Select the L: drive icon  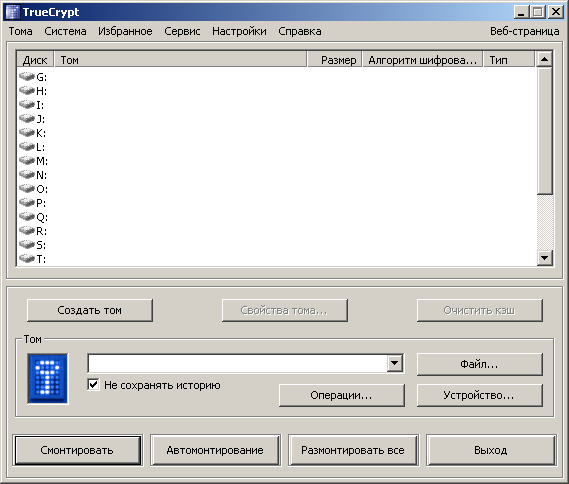27,147
